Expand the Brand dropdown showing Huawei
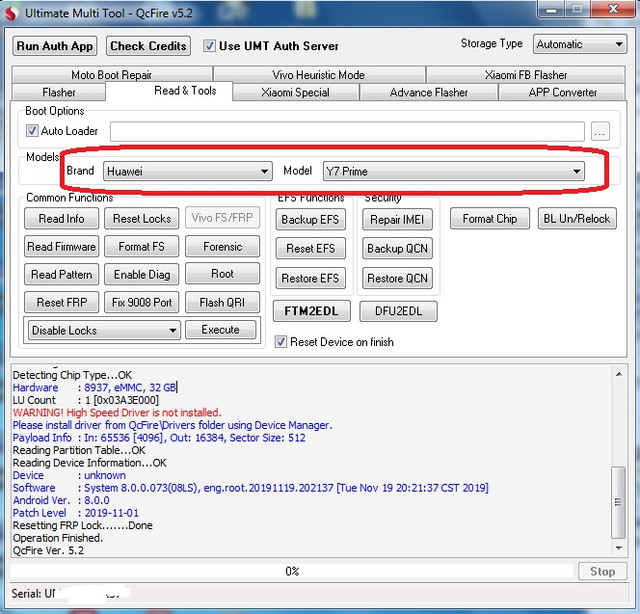 click(x=187, y=171)
